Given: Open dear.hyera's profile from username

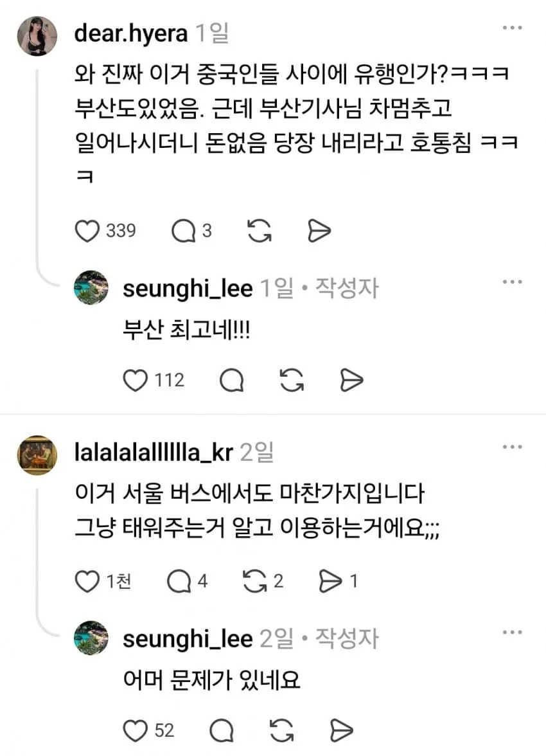Looking at the screenshot, I should pos(131,33).
